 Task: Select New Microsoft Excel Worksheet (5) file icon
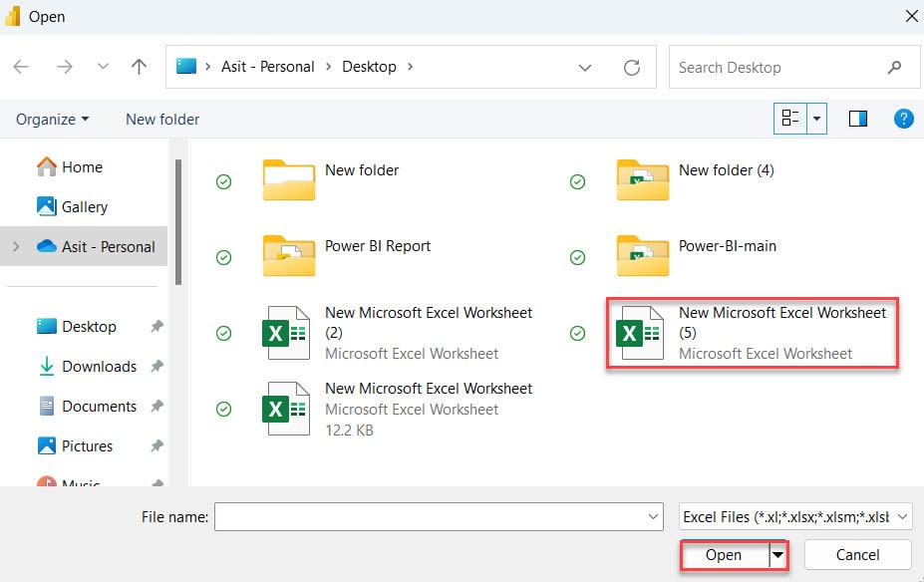pos(640,333)
